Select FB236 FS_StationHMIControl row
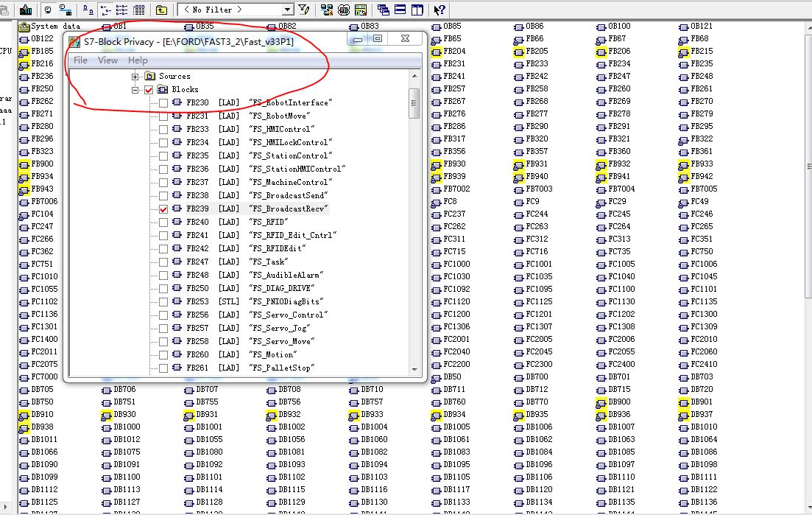Screen dimensions: 812x515 [259, 169]
